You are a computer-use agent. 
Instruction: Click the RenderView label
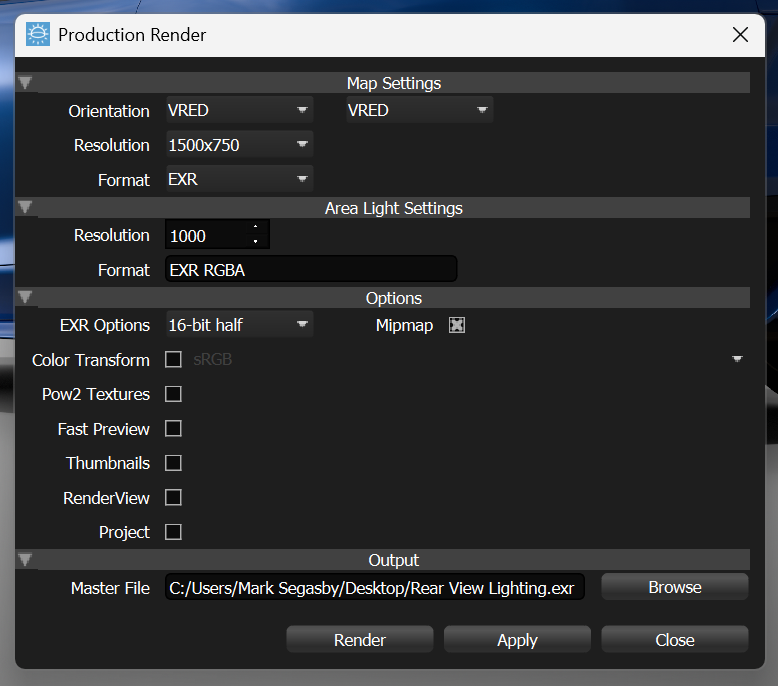point(106,498)
